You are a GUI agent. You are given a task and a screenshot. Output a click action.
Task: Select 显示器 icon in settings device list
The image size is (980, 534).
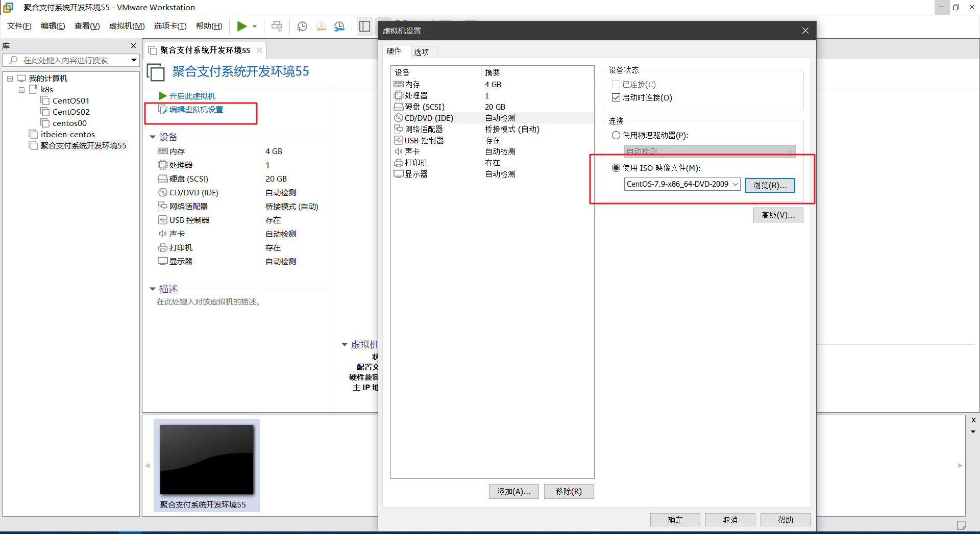[399, 174]
